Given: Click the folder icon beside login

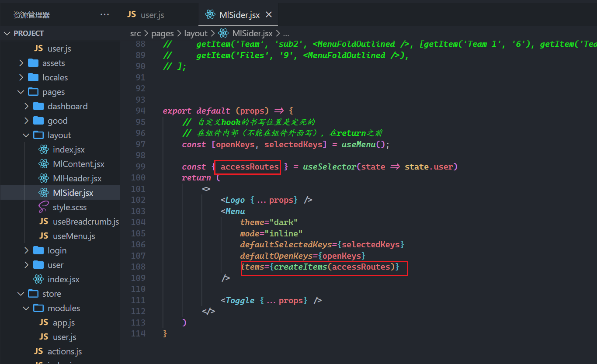Looking at the screenshot, I should tap(38, 251).
